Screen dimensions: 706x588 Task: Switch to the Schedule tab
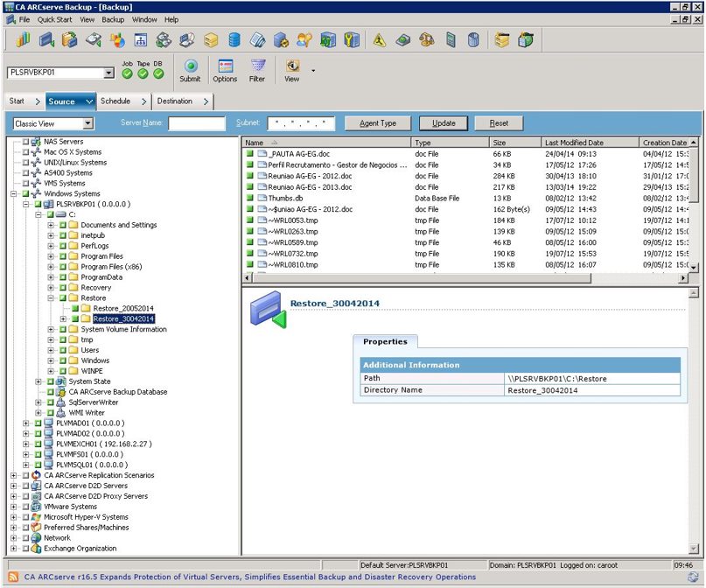coord(115,101)
